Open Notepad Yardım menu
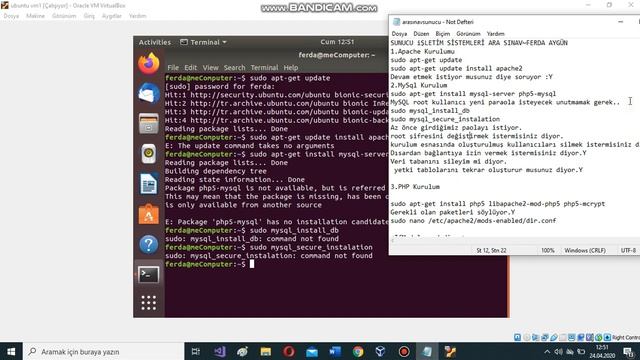 (x=496, y=33)
